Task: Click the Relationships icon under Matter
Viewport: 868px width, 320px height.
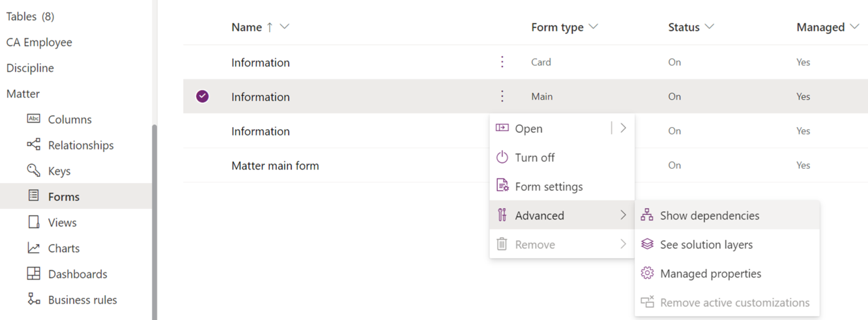Action: click(34, 145)
